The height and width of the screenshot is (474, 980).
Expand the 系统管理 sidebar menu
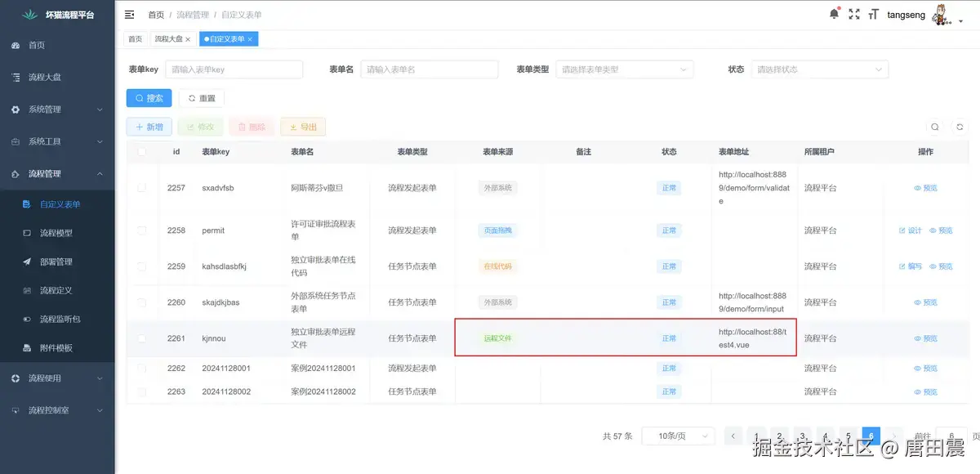[x=57, y=109]
